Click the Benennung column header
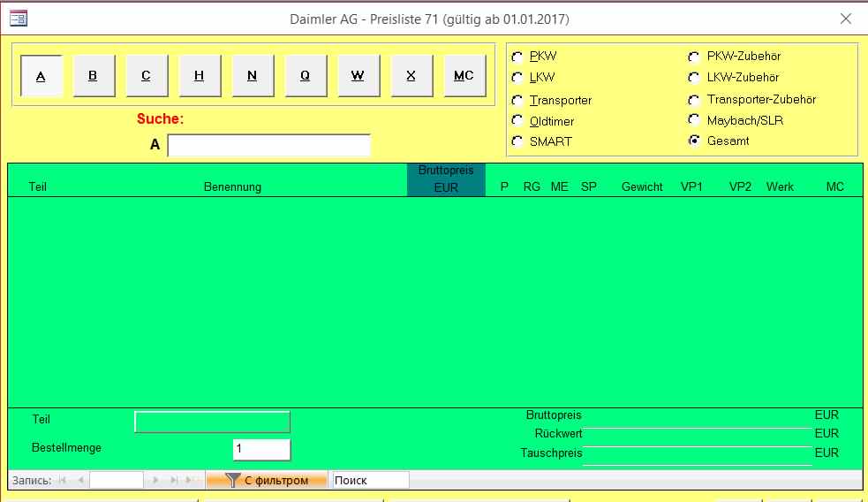Image resolution: width=868 pixels, height=502 pixels. [x=232, y=186]
